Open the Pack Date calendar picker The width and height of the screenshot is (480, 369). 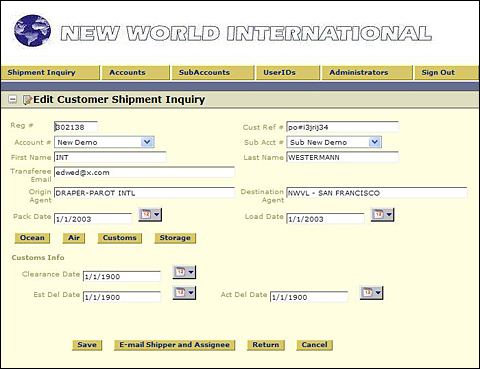click(x=150, y=215)
